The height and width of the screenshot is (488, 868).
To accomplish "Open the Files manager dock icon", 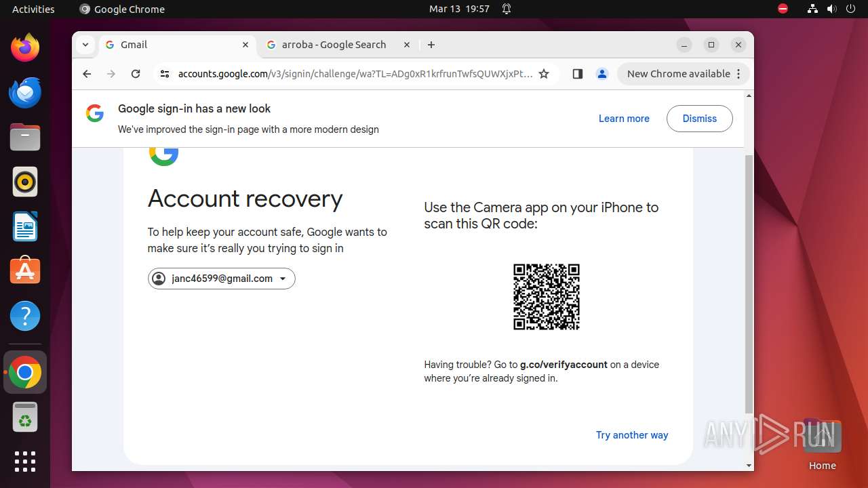I will pos(25,137).
